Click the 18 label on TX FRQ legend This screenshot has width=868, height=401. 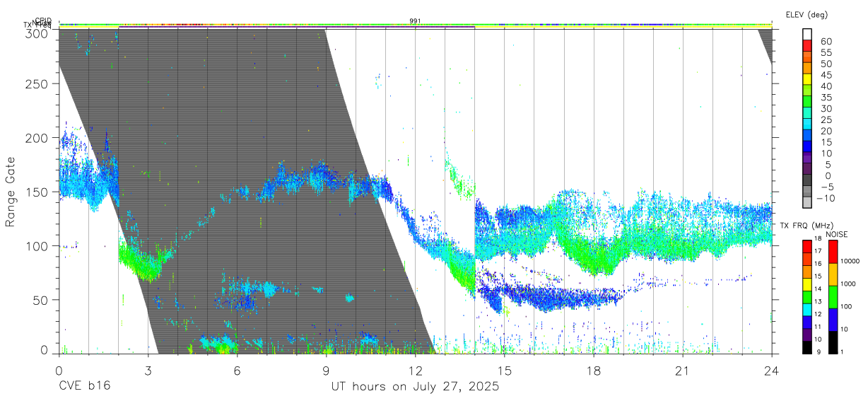[819, 239]
